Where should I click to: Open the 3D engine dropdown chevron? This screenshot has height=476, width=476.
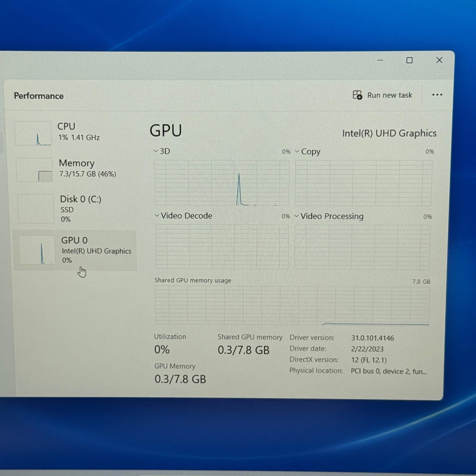[156, 151]
